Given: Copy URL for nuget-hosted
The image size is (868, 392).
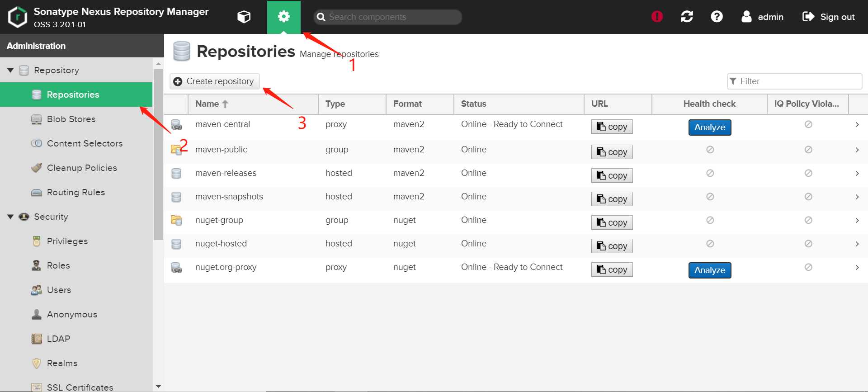Looking at the screenshot, I should click(x=612, y=246).
